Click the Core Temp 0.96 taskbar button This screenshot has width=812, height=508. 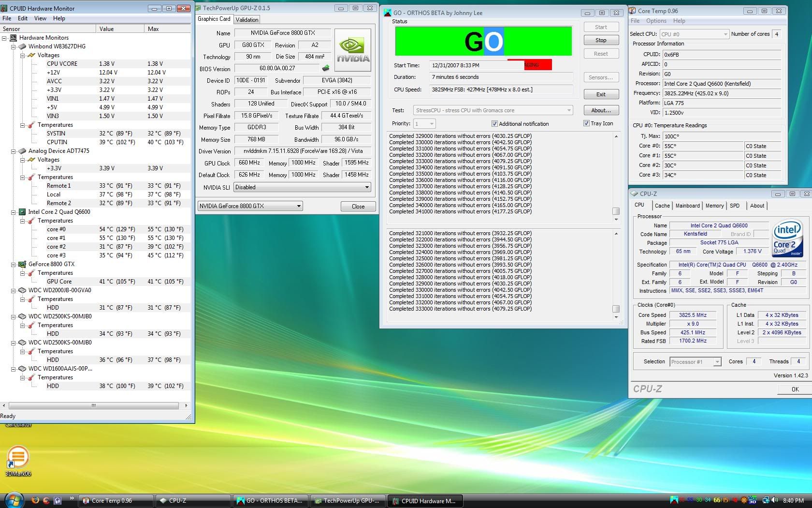pyautogui.click(x=116, y=501)
